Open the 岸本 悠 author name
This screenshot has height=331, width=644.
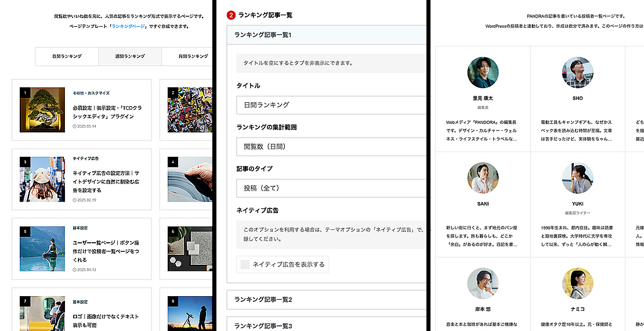pos(483,309)
